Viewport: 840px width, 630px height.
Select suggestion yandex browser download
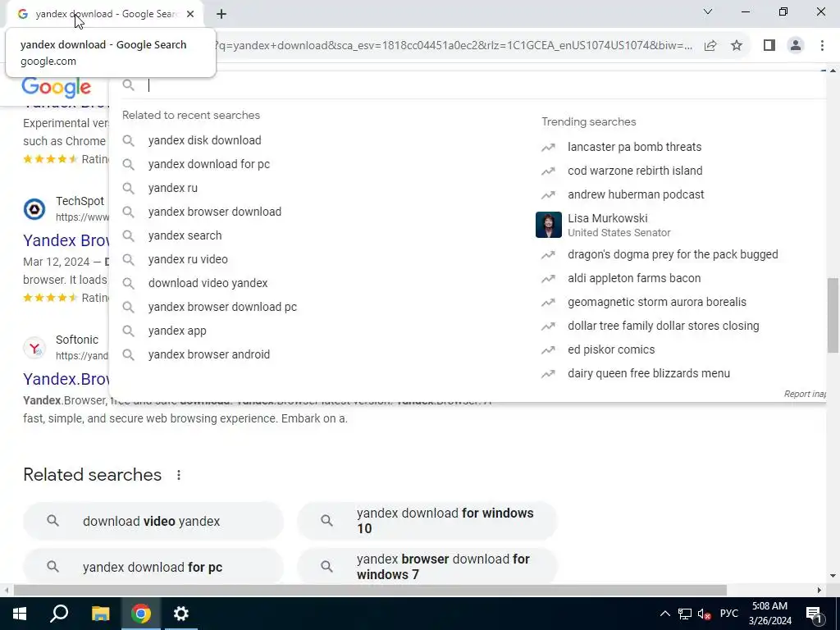point(215,212)
